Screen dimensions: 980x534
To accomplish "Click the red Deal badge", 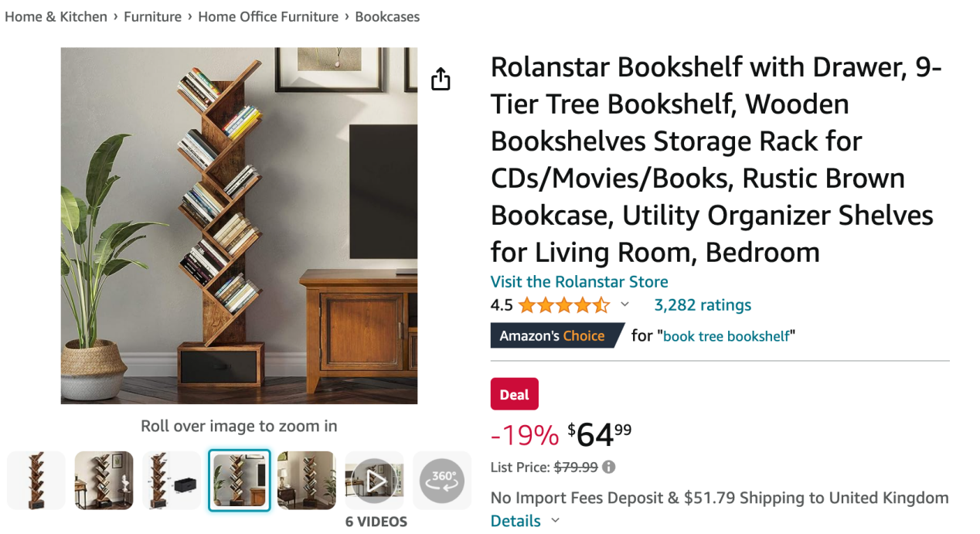I will pyautogui.click(x=514, y=394).
